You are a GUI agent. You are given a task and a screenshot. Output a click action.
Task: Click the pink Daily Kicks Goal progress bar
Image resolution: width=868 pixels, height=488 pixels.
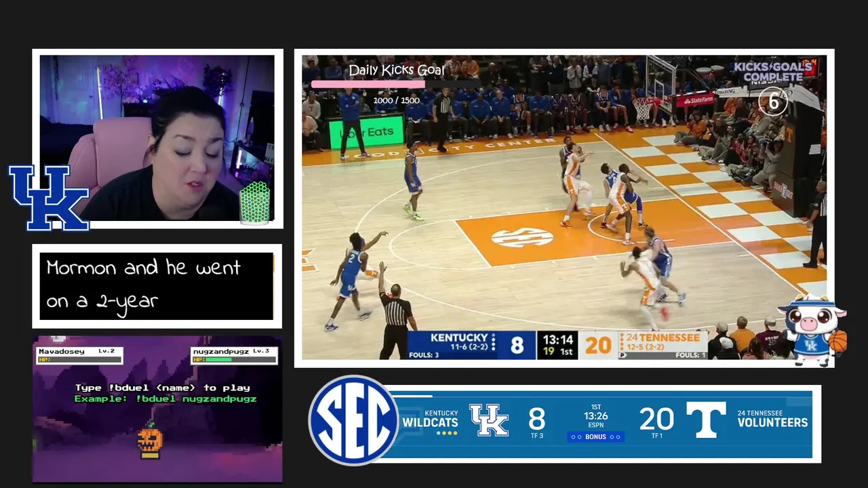[x=368, y=85]
